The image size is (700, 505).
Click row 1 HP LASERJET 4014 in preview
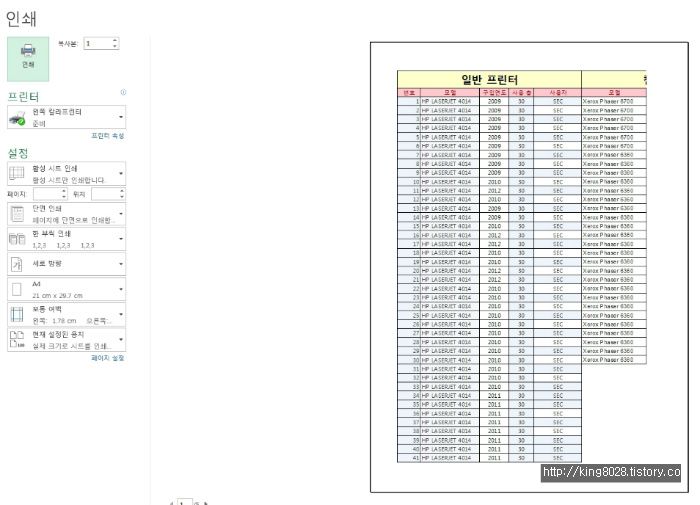click(446, 101)
